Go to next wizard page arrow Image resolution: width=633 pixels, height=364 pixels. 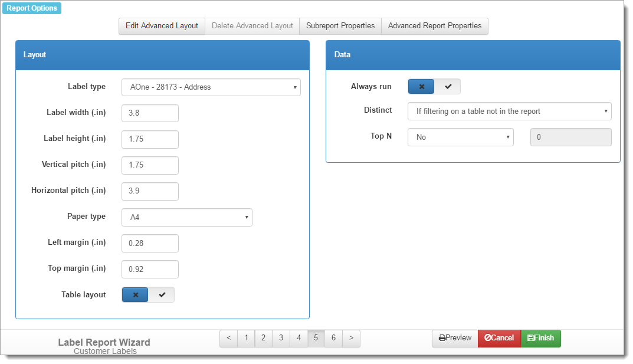pos(351,338)
